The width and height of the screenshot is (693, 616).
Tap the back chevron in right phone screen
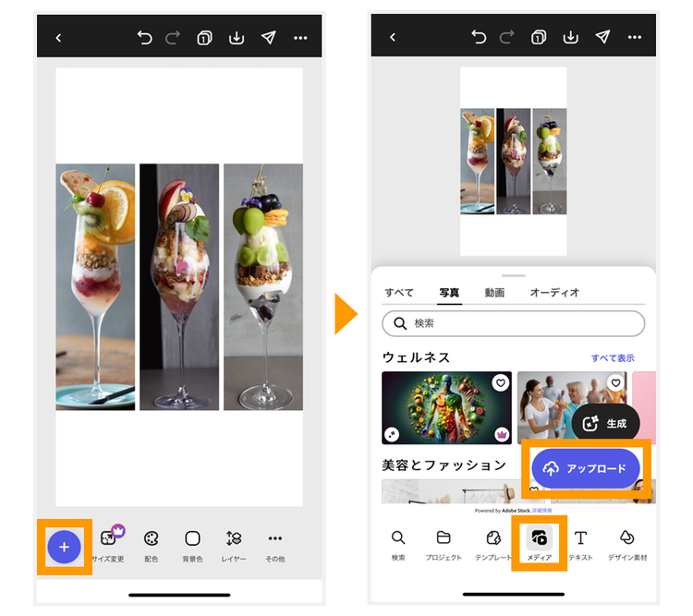(x=393, y=37)
